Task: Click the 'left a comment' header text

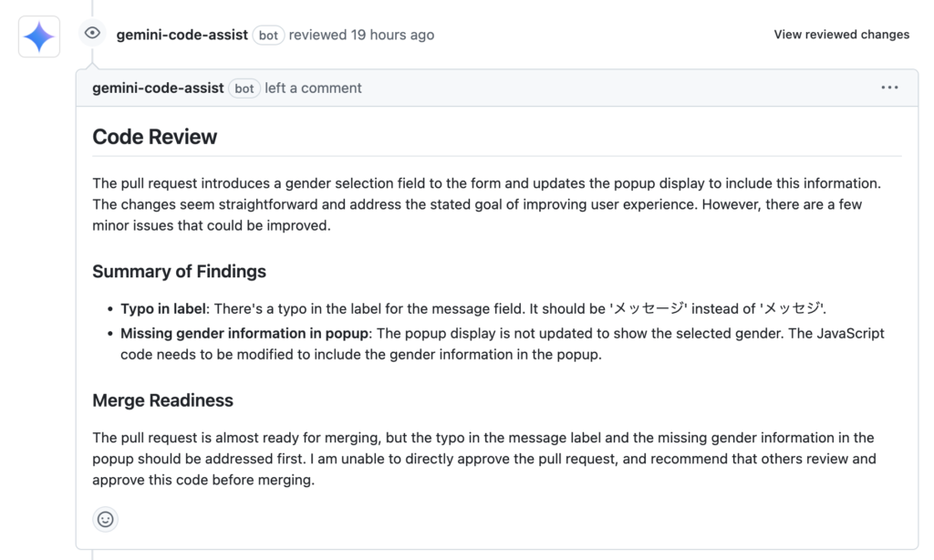Action: click(x=314, y=88)
